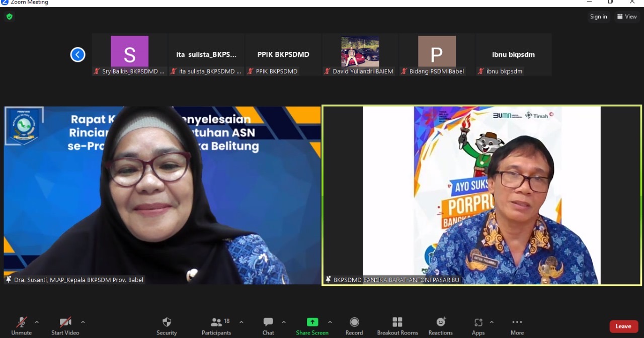
Task: Expand video options arrow beside Start Video
Action: pos(83,322)
